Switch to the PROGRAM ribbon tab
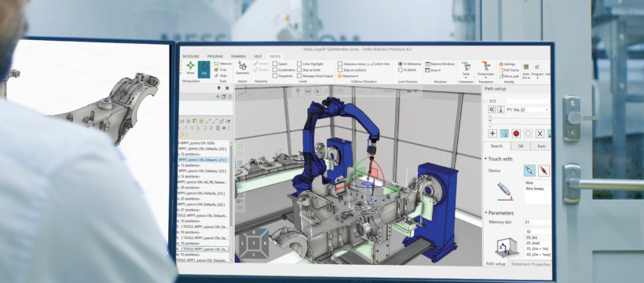Viewport: 644px width, 283px height. tap(215, 57)
